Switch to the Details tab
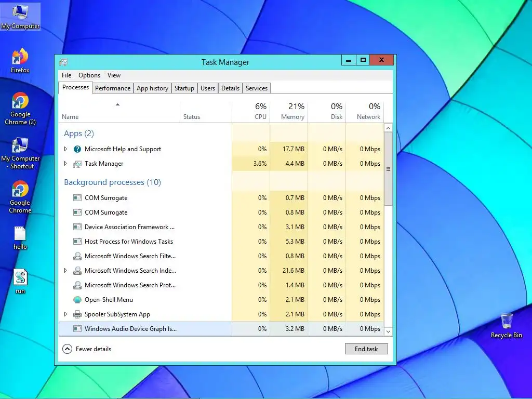Image resolution: width=532 pixels, height=399 pixels. [x=230, y=88]
